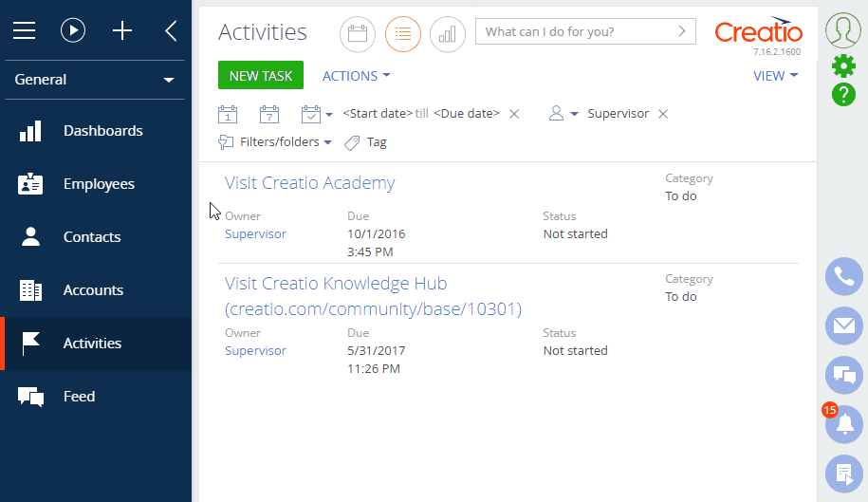Set the Due date filter

[467, 114]
